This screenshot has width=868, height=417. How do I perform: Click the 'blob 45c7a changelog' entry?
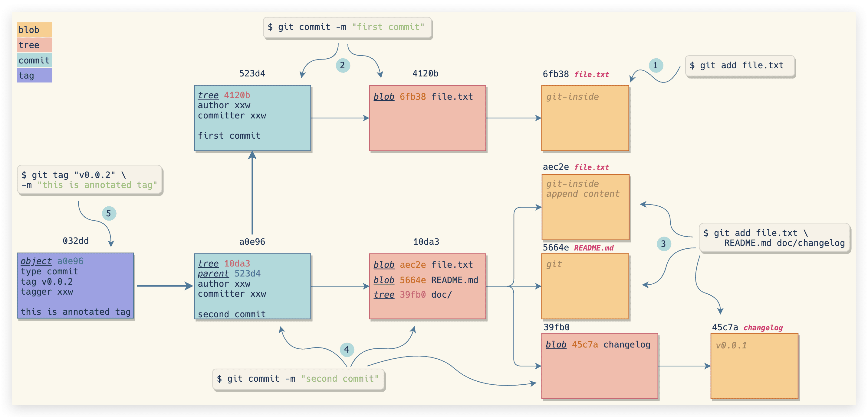pyautogui.click(x=597, y=345)
